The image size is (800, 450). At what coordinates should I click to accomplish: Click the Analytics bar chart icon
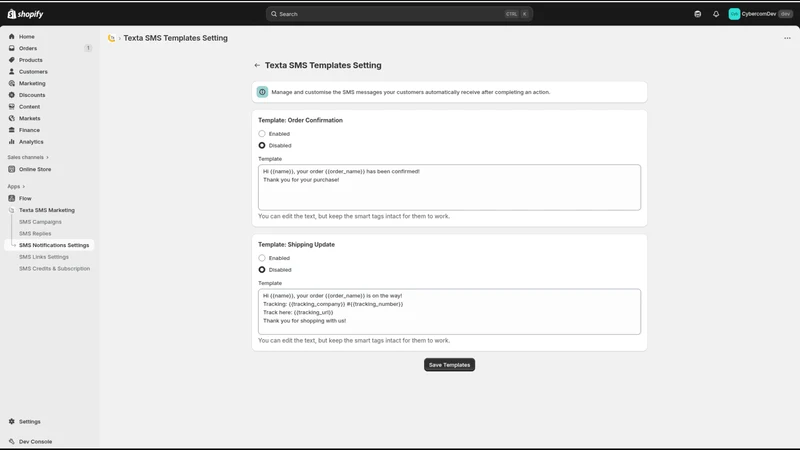pos(12,142)
